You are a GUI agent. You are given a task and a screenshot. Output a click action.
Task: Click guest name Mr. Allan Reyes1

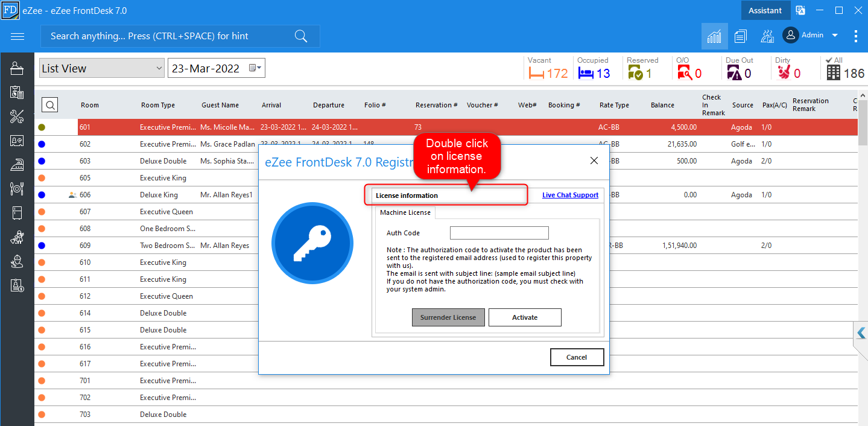coord(226,195)
